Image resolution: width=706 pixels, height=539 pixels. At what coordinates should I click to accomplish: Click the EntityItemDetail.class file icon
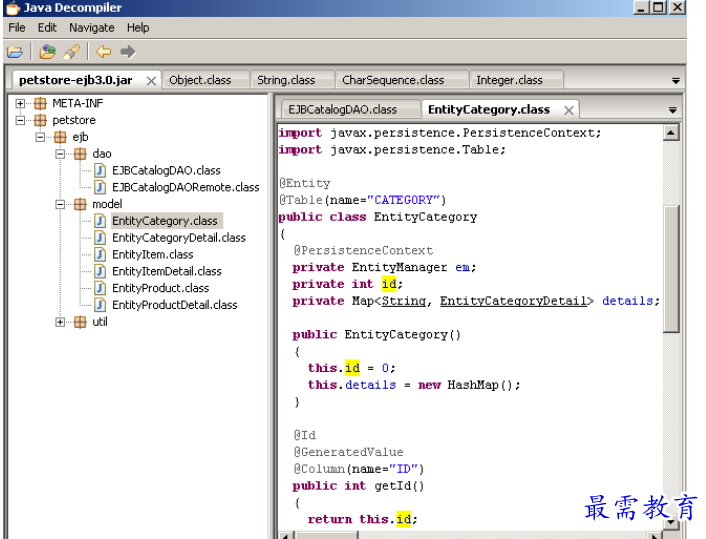[100, 272]
